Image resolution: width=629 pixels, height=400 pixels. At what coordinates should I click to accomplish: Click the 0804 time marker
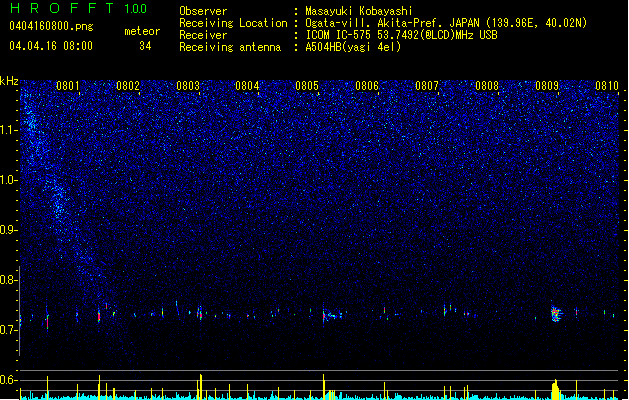coord(247,85)
